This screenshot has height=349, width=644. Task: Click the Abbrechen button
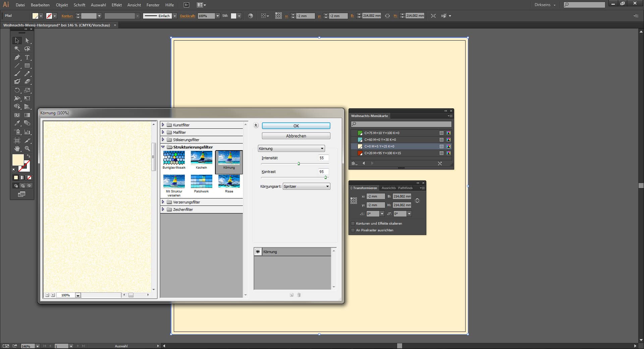[296, 136]
